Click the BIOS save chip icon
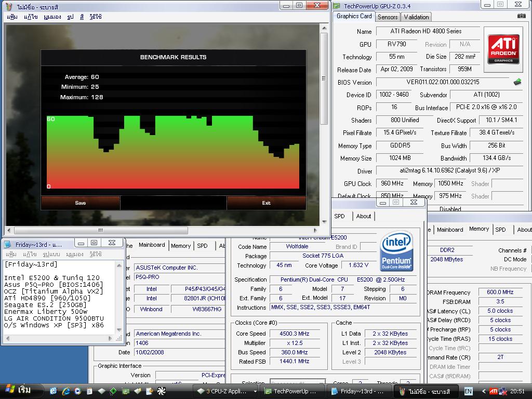 517,82
